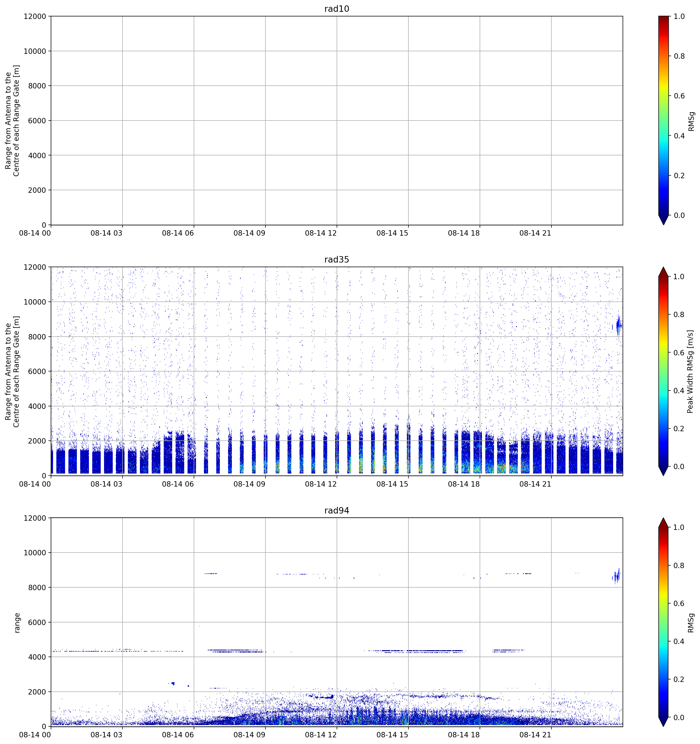The image size is (700, 744).
Task: Click the 'RMSg' label beside rad94 colorbar
Action: click(691, 623)
